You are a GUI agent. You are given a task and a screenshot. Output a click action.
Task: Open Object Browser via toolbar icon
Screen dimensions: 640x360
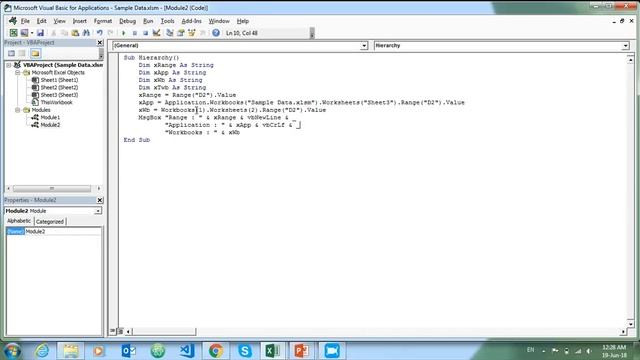(191, 33)
